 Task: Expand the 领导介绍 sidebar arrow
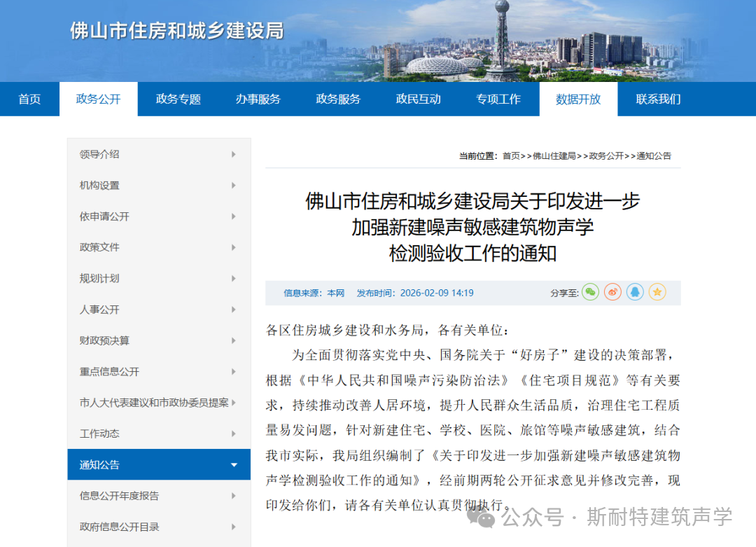(234, 154)
